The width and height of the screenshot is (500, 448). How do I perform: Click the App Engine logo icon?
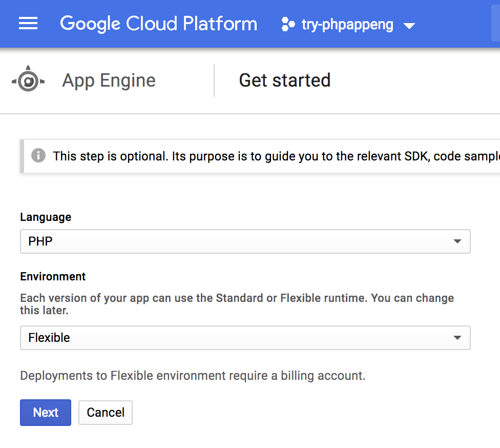(28, 80)
